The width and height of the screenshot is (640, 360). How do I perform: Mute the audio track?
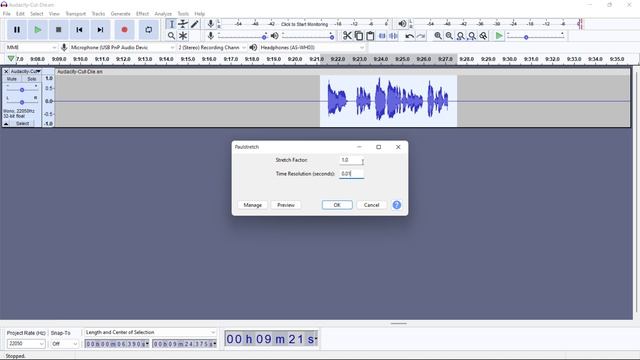coord(11,79)
